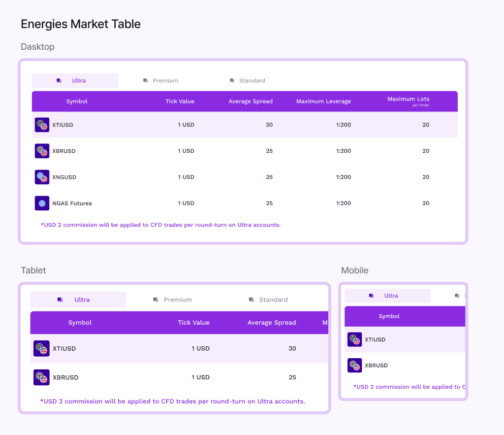Click the XNGUSD gas icon in desktop table
504x435 pixels.
pos(42,177)
